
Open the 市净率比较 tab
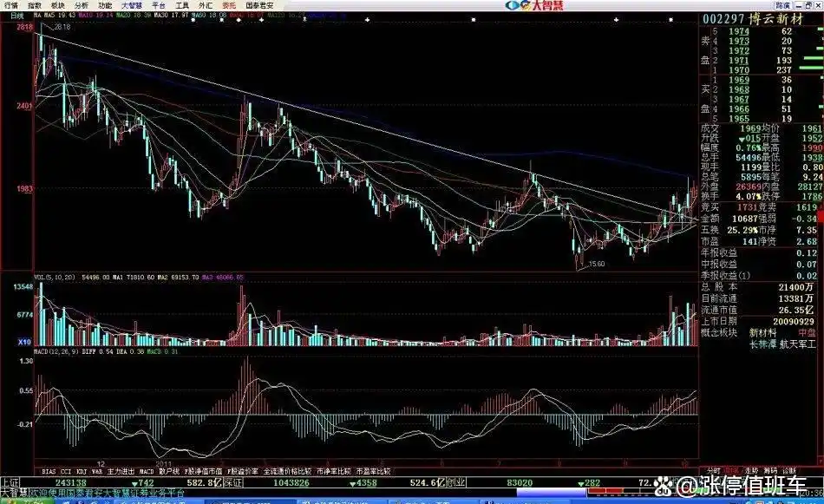click(x=334, y=471)
